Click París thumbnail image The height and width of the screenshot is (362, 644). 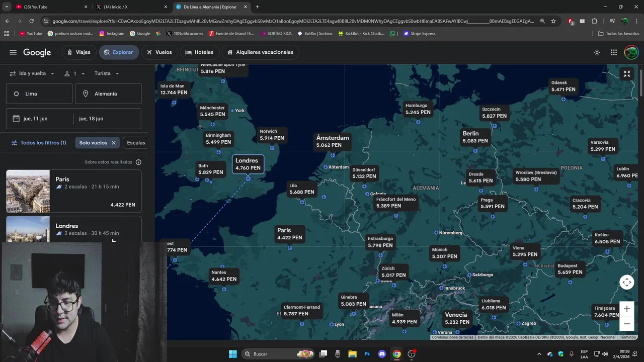(28, 191)
